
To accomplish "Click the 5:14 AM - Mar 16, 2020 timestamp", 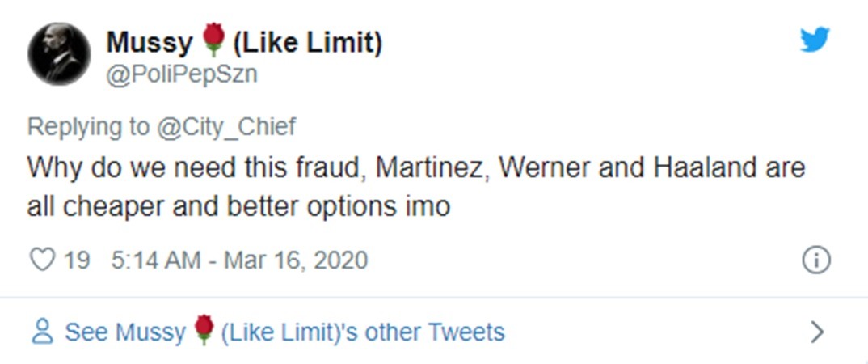I will (236, 260).
